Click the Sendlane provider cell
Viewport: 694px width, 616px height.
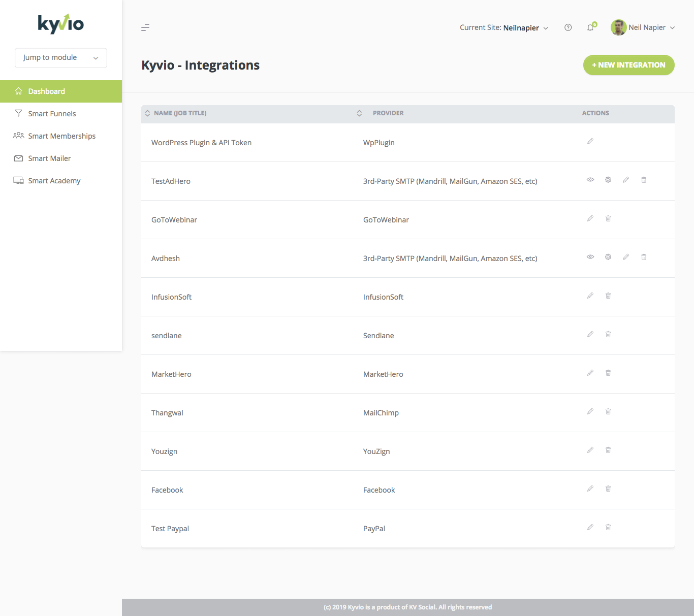[x=378, y=336]
